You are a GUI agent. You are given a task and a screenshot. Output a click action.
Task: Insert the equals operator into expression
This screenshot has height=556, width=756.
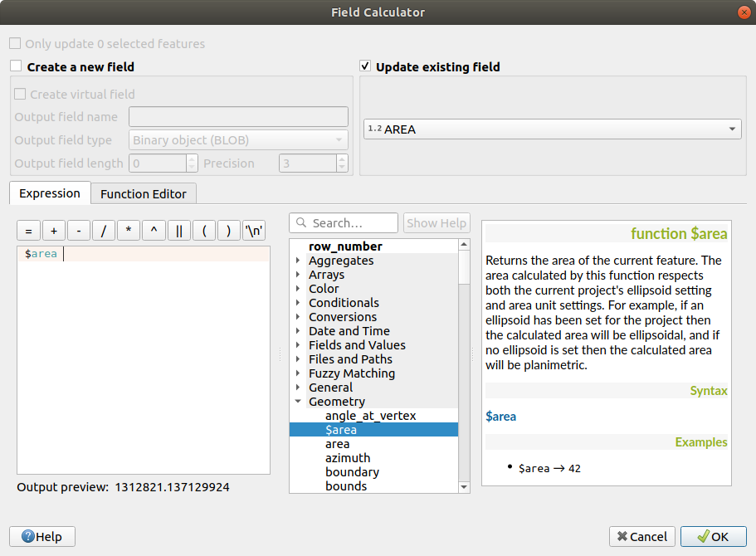pyautogui.click(x=28, y=232)
